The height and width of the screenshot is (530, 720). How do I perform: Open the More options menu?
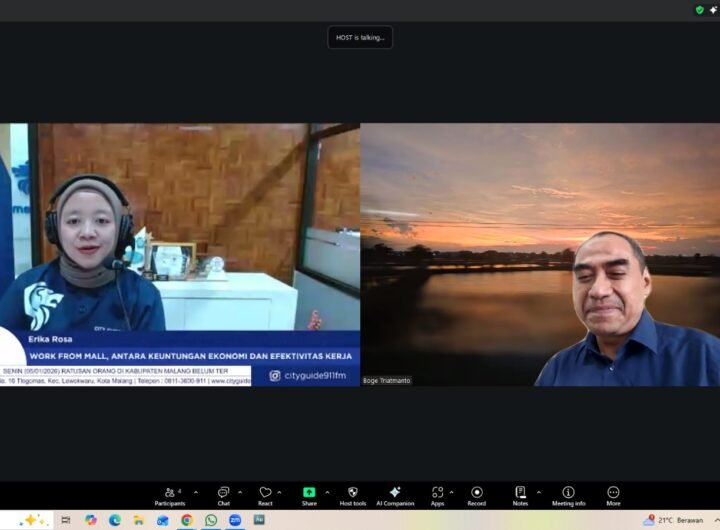(613, 494)
